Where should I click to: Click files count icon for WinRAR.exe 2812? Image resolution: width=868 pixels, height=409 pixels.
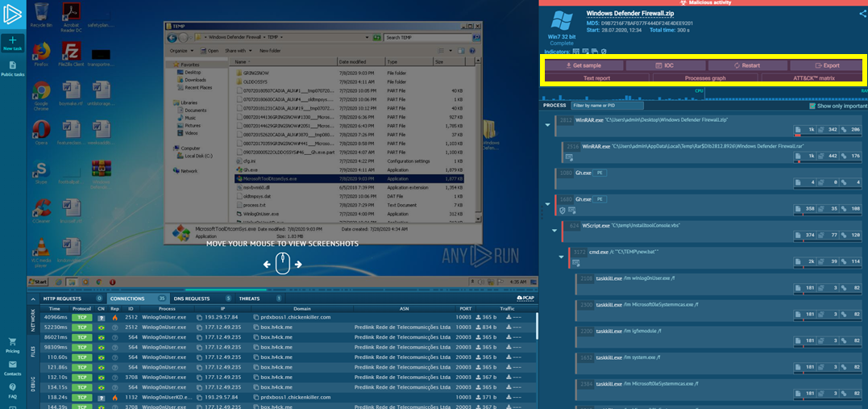pos(798,129)
